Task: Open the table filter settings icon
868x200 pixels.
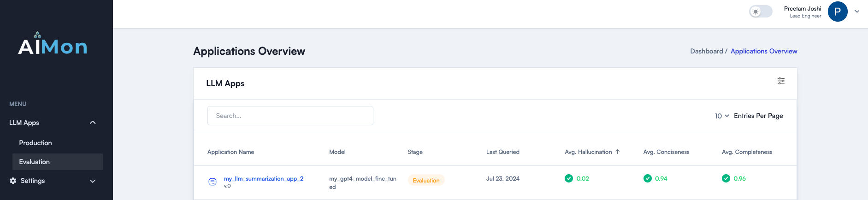Action: coord(781,81)
